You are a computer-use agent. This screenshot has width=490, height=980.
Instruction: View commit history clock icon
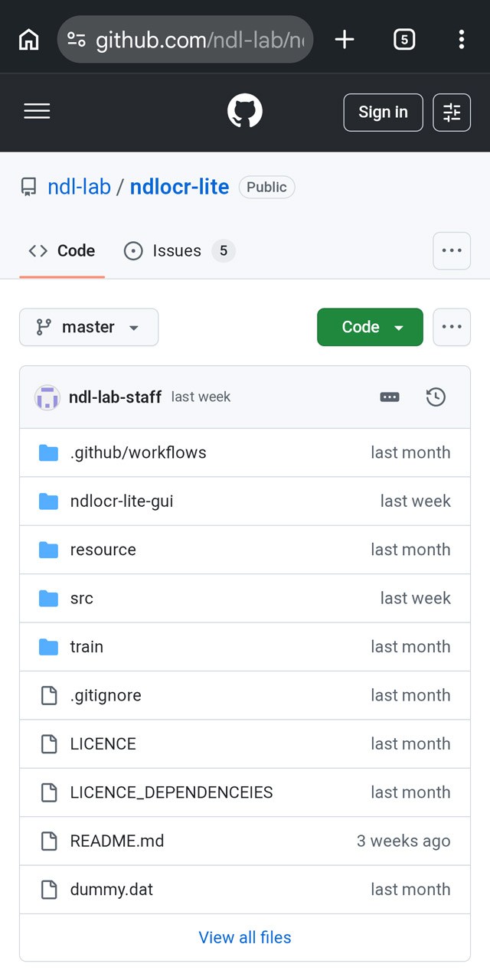coord(436,397)
